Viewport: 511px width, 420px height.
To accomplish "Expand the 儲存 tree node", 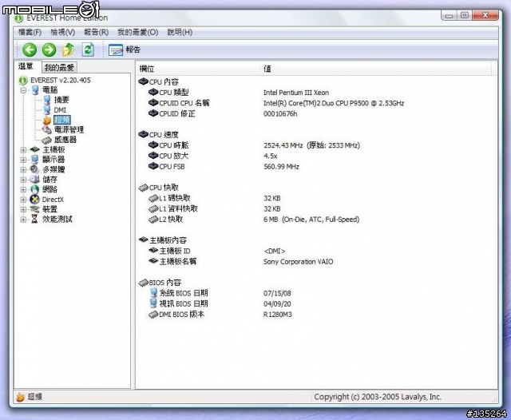I will [23, 180].
